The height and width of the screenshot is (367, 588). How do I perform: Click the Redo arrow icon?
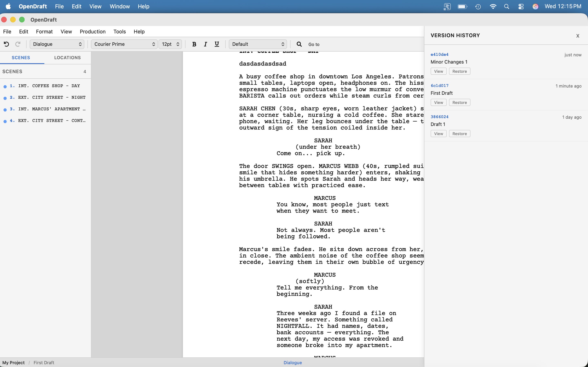(x=18, y=44)
